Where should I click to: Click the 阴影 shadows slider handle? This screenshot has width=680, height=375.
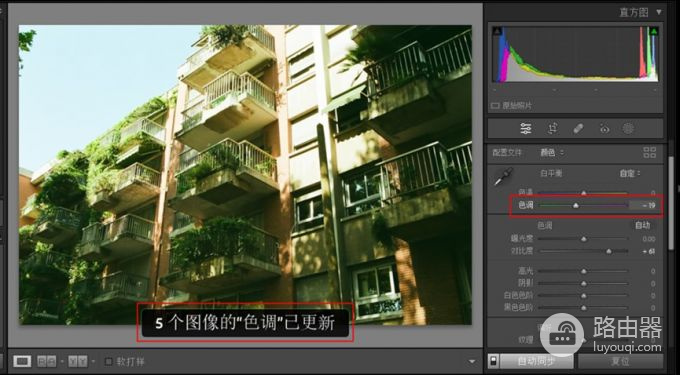pyautogui.click(x=584, y=283)
